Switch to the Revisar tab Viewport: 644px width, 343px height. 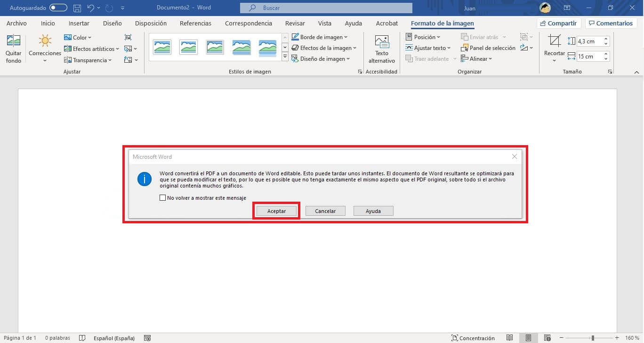pyautogui.click(x=294, y=23)
